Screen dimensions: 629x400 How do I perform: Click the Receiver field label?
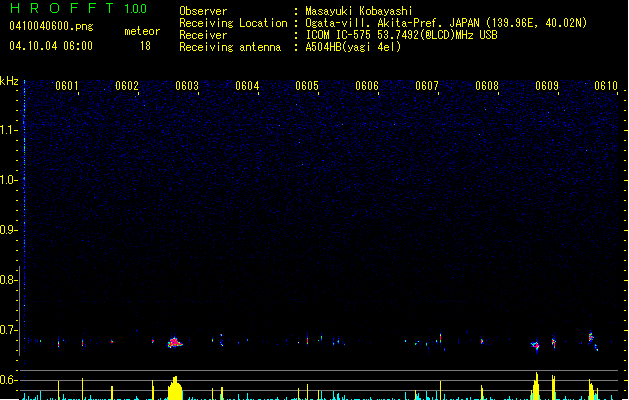203,35
